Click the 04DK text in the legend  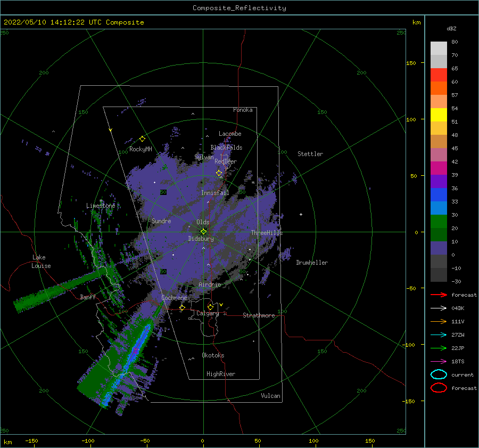tap(458, 308)
